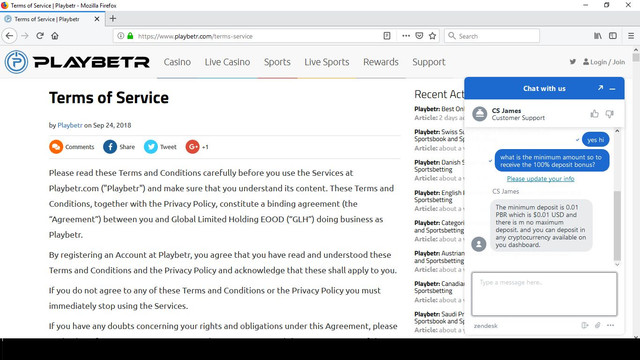Image resolution: width=640 pixels, height=360 pixels.
Task: Click end chat icon in chat footer
Action: (585, 325)
